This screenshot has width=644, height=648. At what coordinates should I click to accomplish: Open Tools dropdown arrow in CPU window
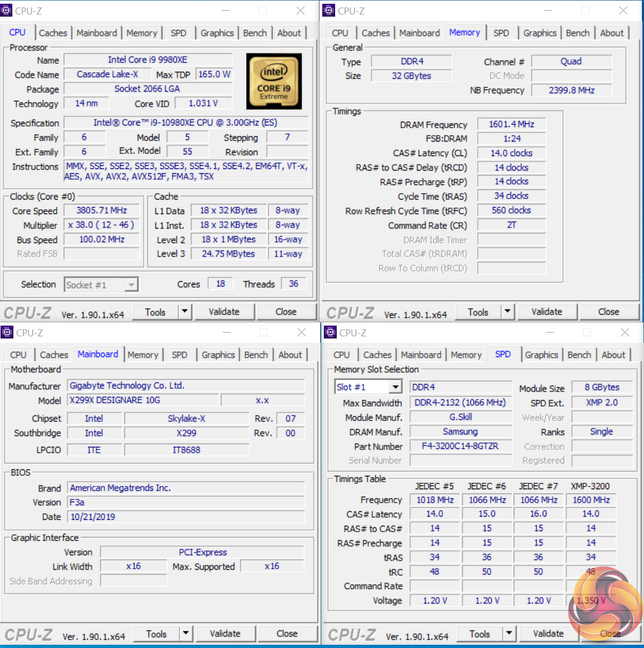[x=184, y=312]
